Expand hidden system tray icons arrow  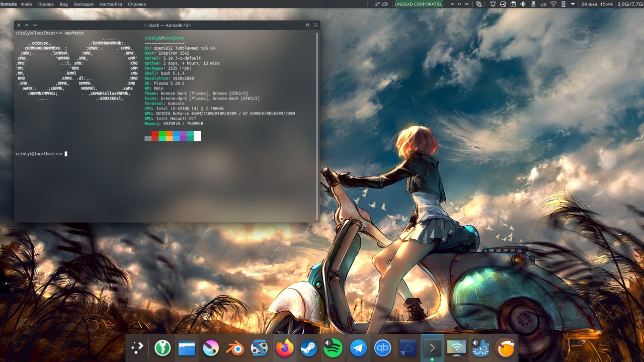573,4
